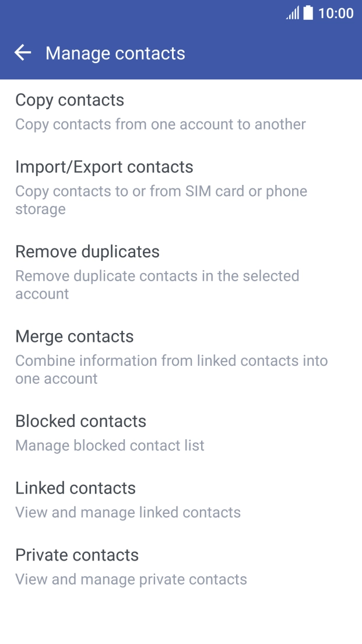Open Copy contacts
362x644 pixels.
point(70,100)
